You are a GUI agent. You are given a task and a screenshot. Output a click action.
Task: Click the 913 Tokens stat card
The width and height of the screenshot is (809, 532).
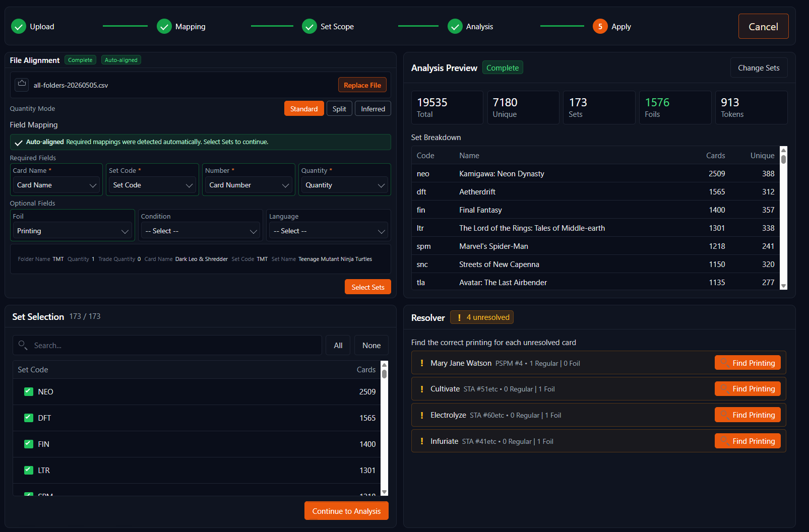pyautogui.click(x=751, y=107)
